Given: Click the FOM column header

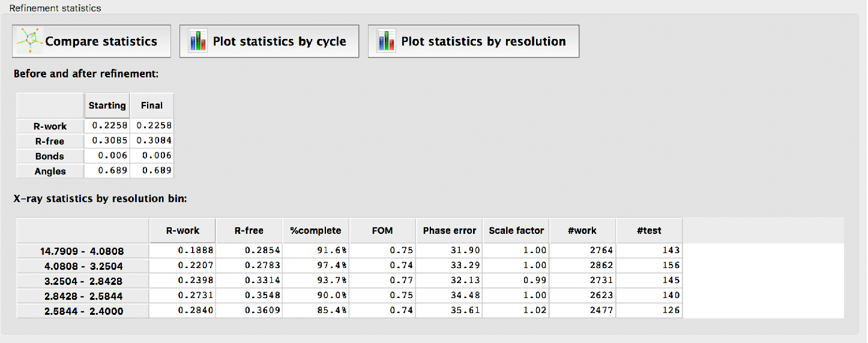Looking at the screenshot, I should click(x=382, y=230).
